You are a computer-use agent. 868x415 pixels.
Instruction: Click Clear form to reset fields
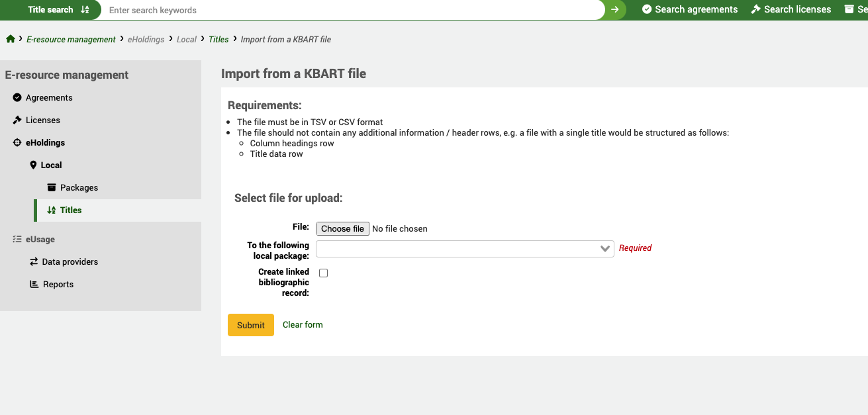coord(303,324)
